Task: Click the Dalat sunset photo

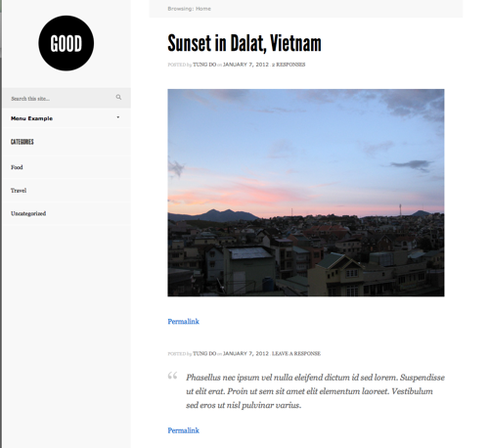Action: (x=306, y=193)
